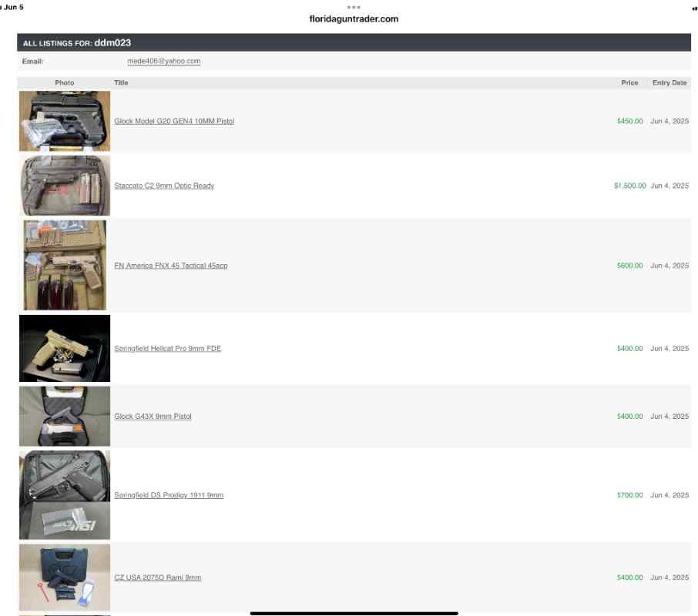698x616 pixels.
Task: Click the username ddm023 in the header
Action: [x=112, y=42]
